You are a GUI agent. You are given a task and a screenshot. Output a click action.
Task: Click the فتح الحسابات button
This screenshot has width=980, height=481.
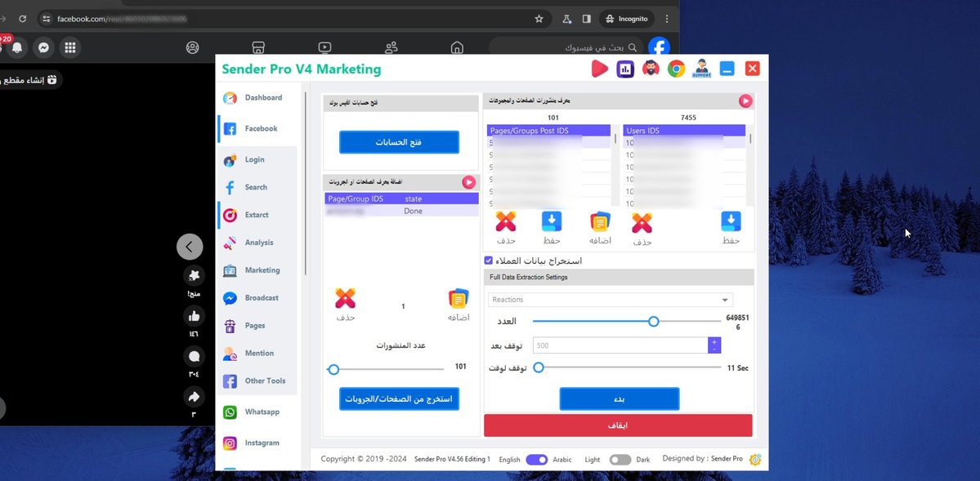[399, 142]
